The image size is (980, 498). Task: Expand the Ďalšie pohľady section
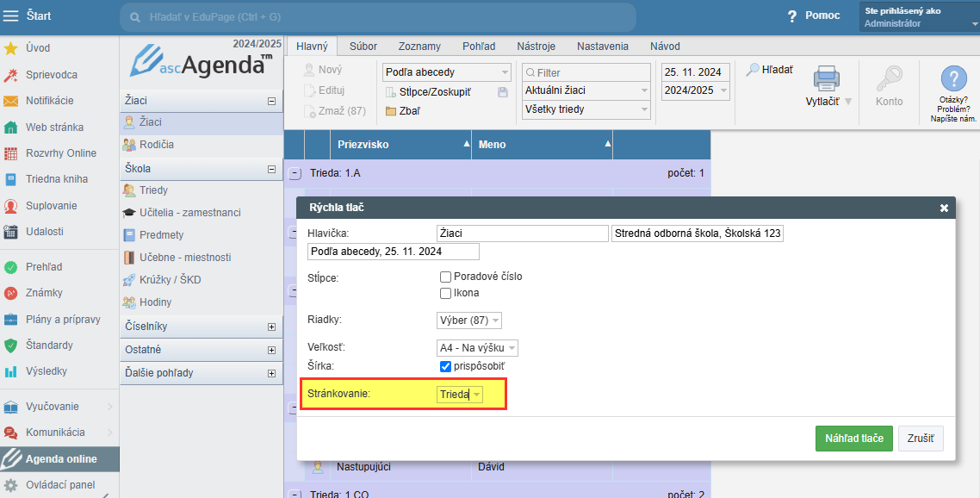pyautogui.click(x=271, y=374)
